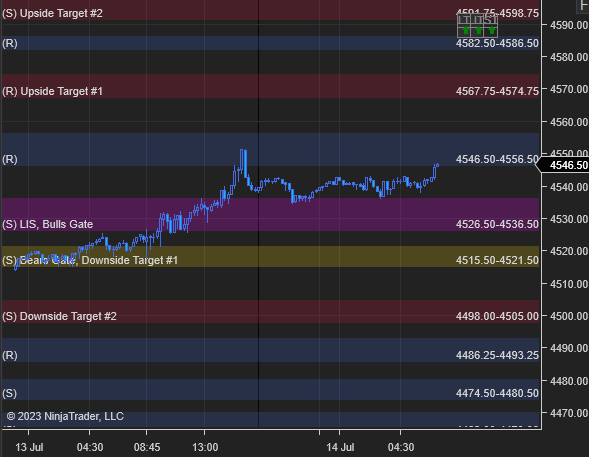This screenshot has width=589, height=457.
Task: Click the '(S) LIS, Bulls Gate' label
Action: pyautogui.click(x=47, y=224)
